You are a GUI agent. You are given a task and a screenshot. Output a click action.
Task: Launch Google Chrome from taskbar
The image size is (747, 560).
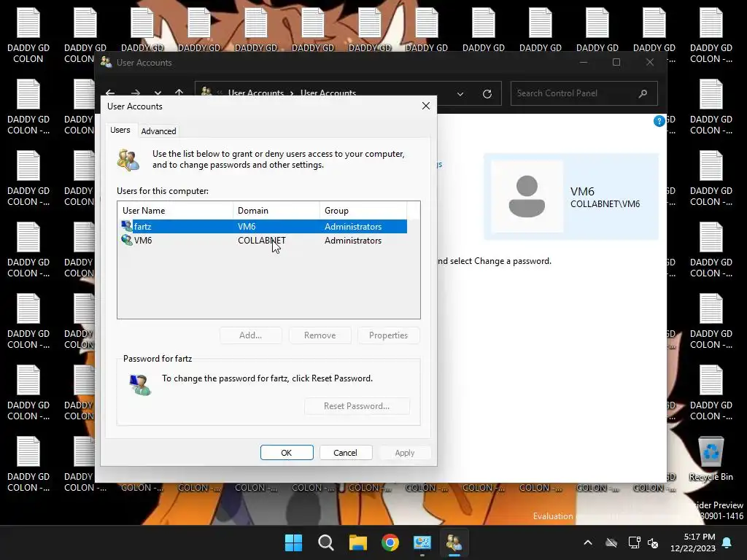390,542
